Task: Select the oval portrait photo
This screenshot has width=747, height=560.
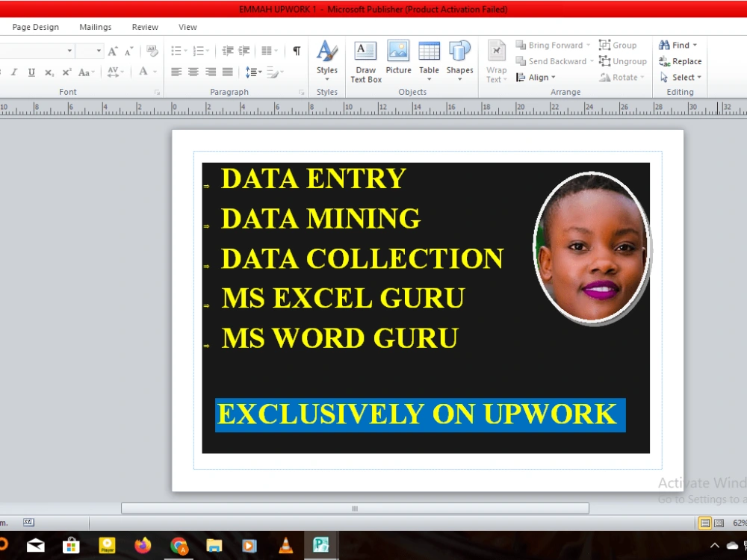Action: (592, 248)
